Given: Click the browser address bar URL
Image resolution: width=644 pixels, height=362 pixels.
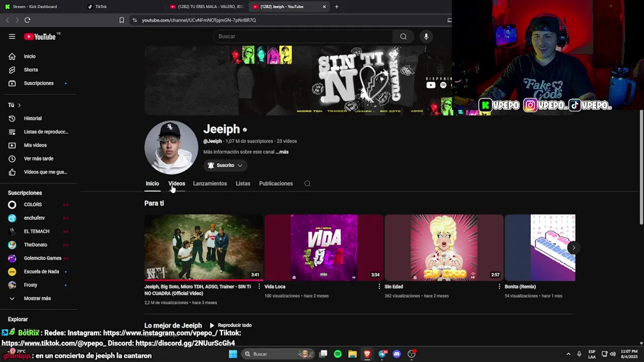Looking at the screenshot, I should click(x=199, y=20).
